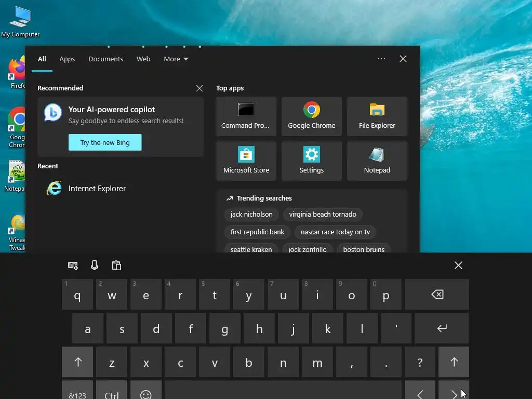Tap the e key
The height and width of the screenshot is (399, 532).
[146, 295]
